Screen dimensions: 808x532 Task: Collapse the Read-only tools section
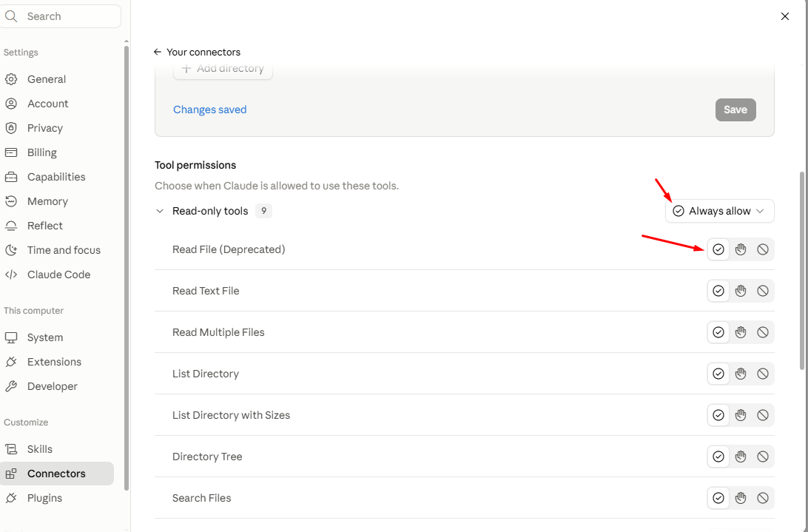[x=160, y=211]
